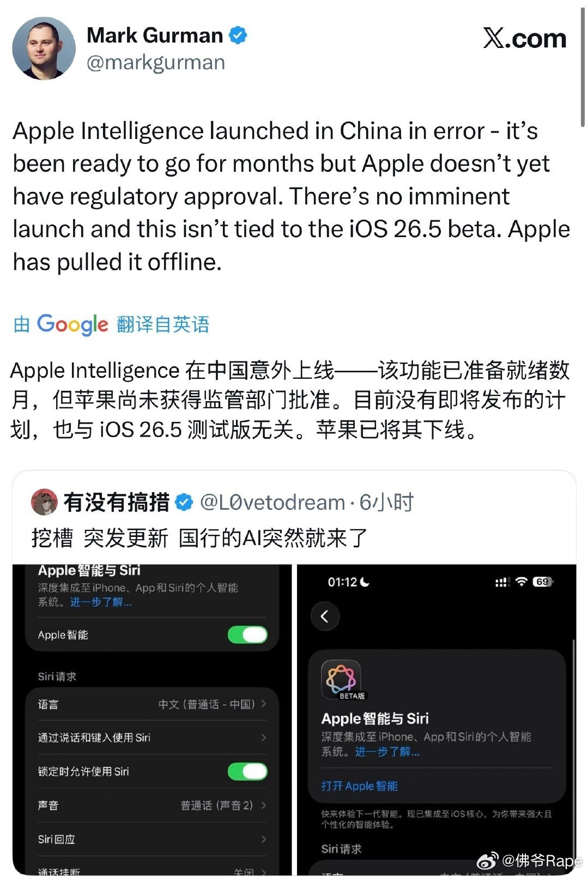Viewport: 588px width, 876px height.
Task: Click 进一步了解 link in the left screenshot
Action: click(x=101, y=602)
